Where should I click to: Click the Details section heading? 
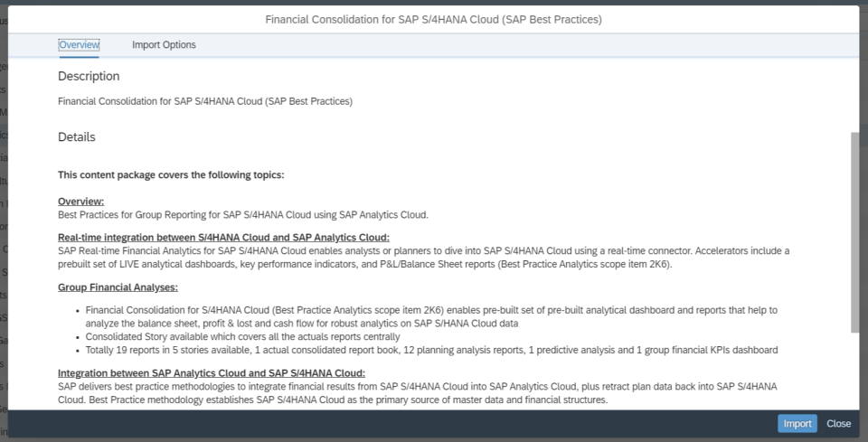(x=77, y=137)
